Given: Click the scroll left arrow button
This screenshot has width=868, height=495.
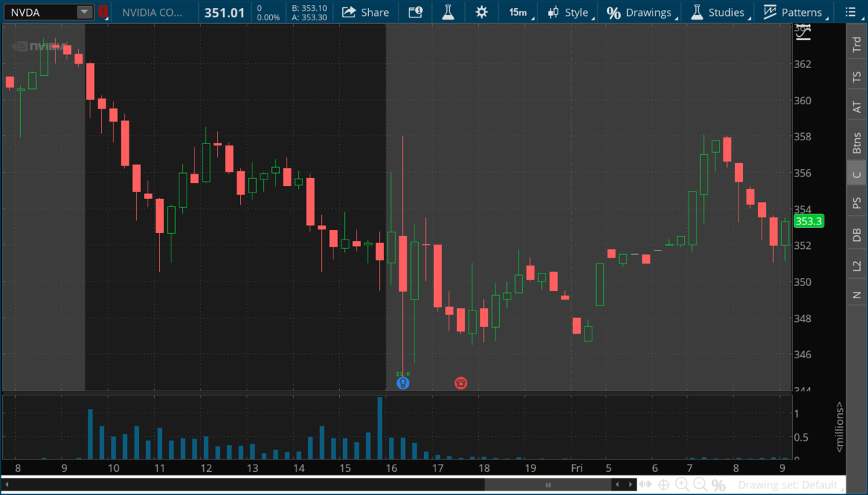Looking at the screenshot, I should coord(617,485).
